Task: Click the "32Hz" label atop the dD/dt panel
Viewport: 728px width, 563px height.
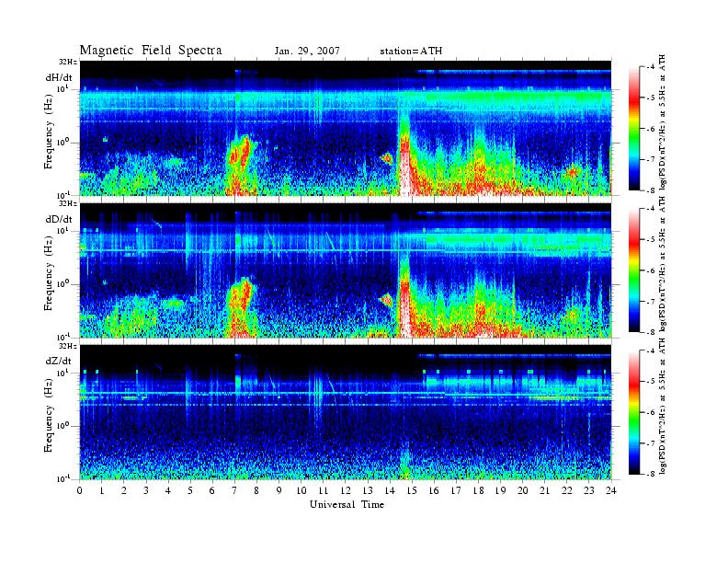Action: click(x=68, y=203)
